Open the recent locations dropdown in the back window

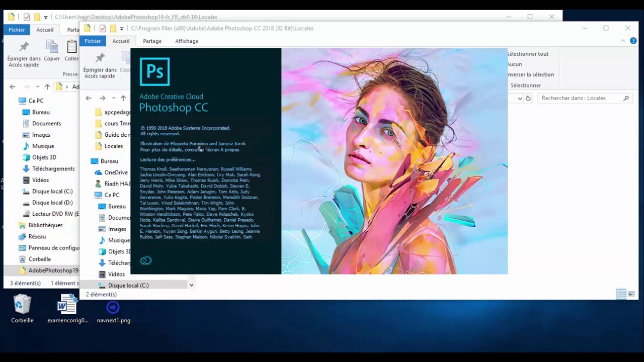pyautogui.click(x=37, y=86)
